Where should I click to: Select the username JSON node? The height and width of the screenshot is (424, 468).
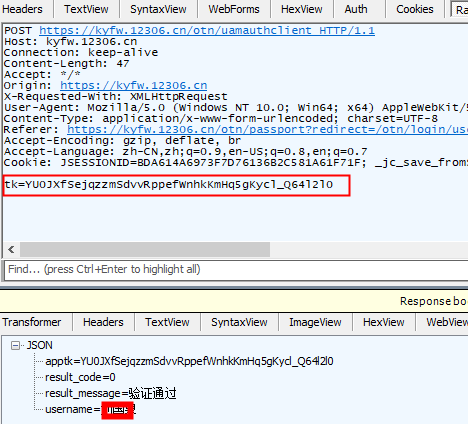pyautogui.click(x=90, y=409)
